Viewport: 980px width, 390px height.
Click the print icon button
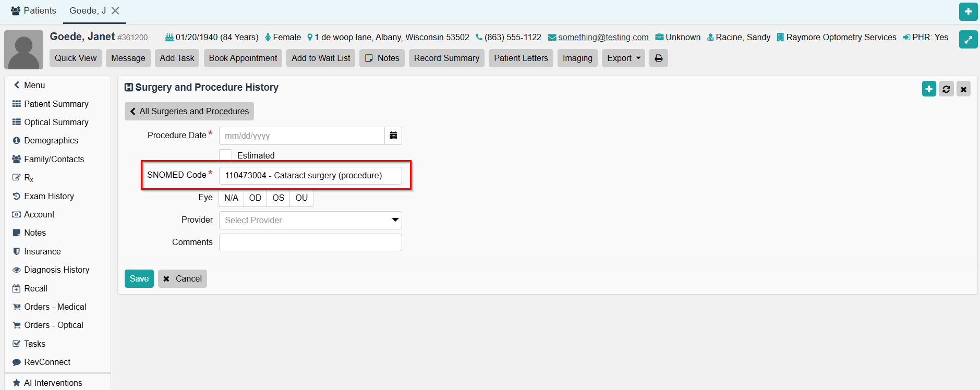coord(658,58)
